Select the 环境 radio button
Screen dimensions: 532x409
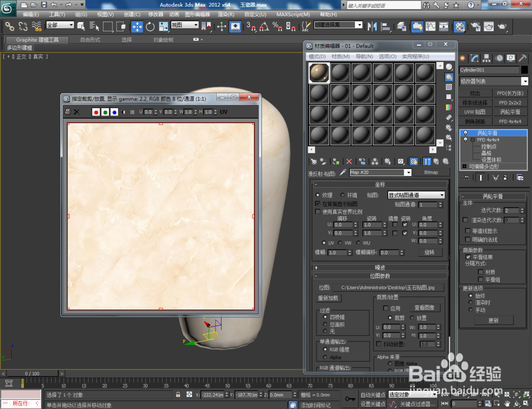click(343, 195)
